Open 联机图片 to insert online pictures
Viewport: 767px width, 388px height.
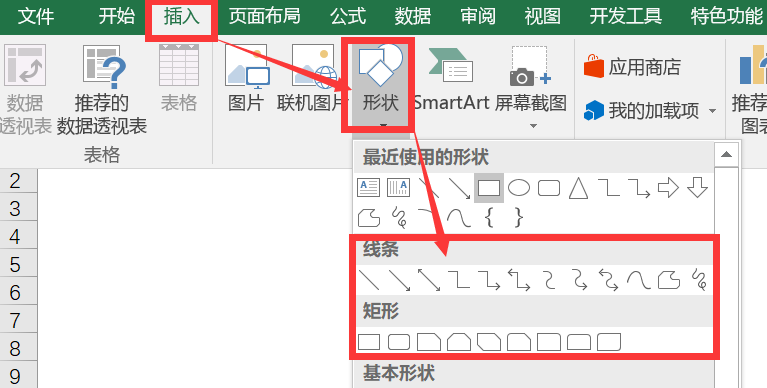pos(311,78)
